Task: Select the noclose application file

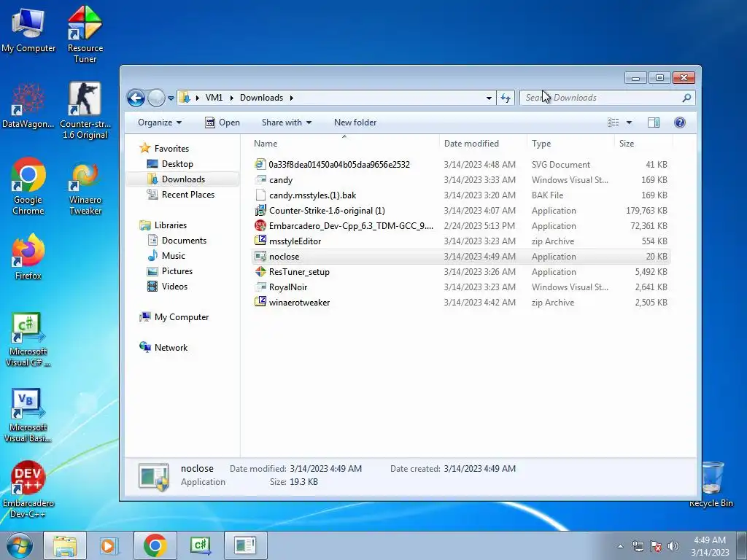Action: point(461,256)
